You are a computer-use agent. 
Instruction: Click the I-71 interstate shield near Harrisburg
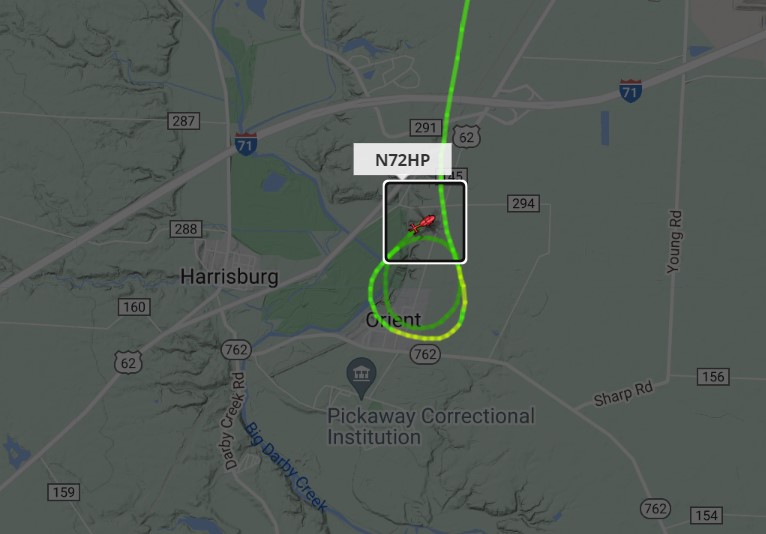click(246, 144)
